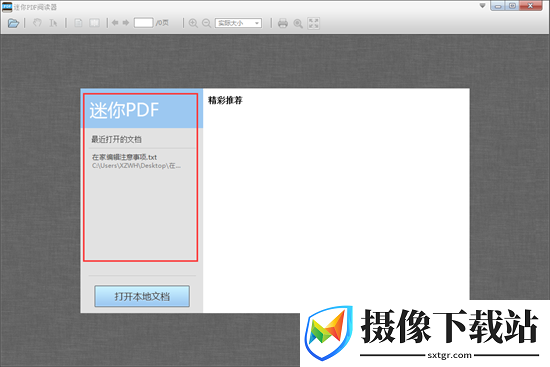Go to previous page arrow
Image resolution: width=550 pixels, height=367 pixels.
click(115, 23)
